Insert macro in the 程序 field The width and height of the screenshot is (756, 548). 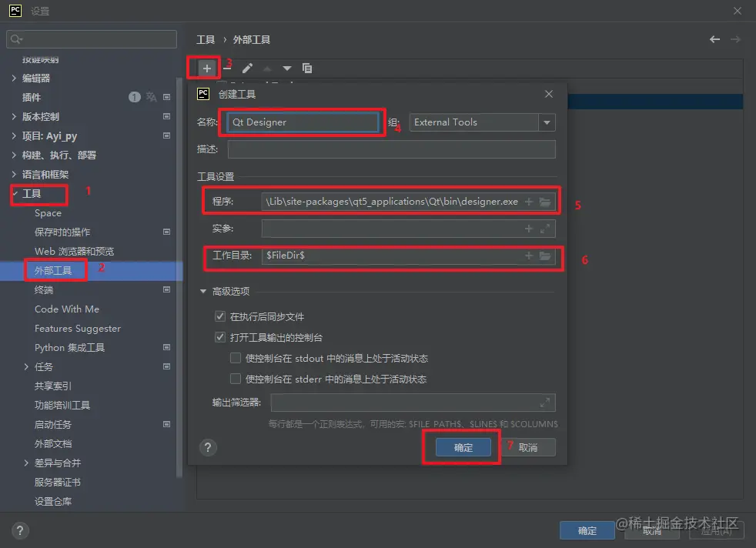[529, 202]
